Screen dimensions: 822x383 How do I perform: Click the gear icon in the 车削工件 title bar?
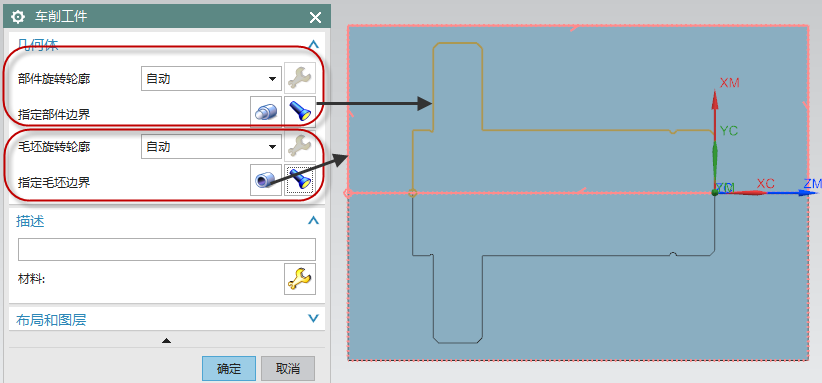(x=18, y=17)
